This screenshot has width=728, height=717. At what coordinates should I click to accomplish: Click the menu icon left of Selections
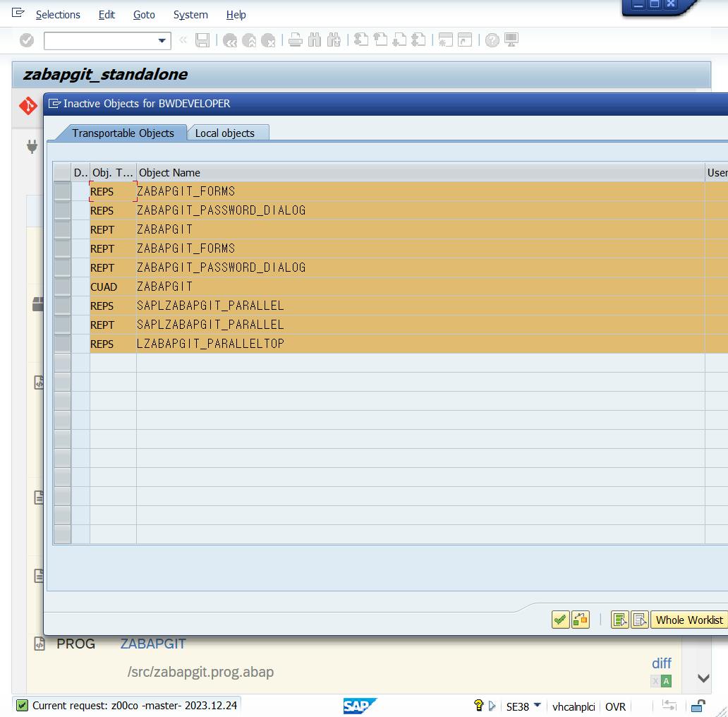pos(18,13)
